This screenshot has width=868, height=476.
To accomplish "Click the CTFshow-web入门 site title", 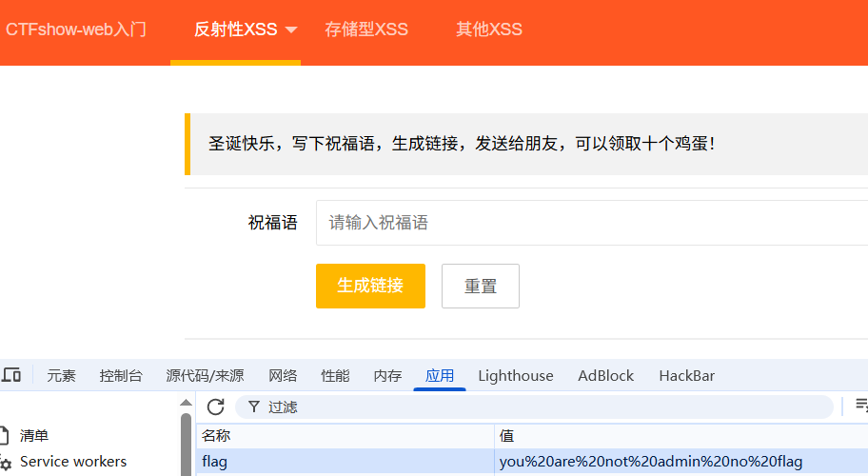I will pyautogui.click(x=76, y=30).
